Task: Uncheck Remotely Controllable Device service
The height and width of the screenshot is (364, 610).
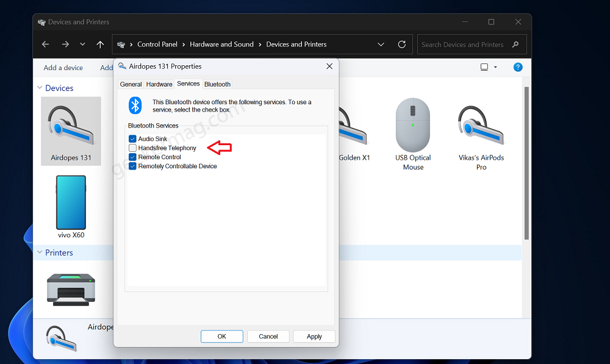Action: [x=132, y=166]
